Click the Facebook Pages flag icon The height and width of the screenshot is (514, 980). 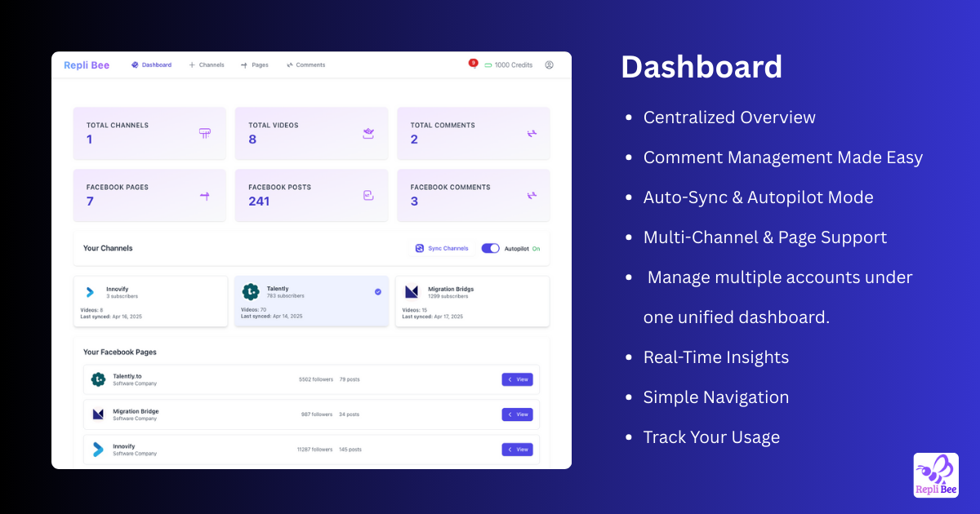click(x=204, y=194)
